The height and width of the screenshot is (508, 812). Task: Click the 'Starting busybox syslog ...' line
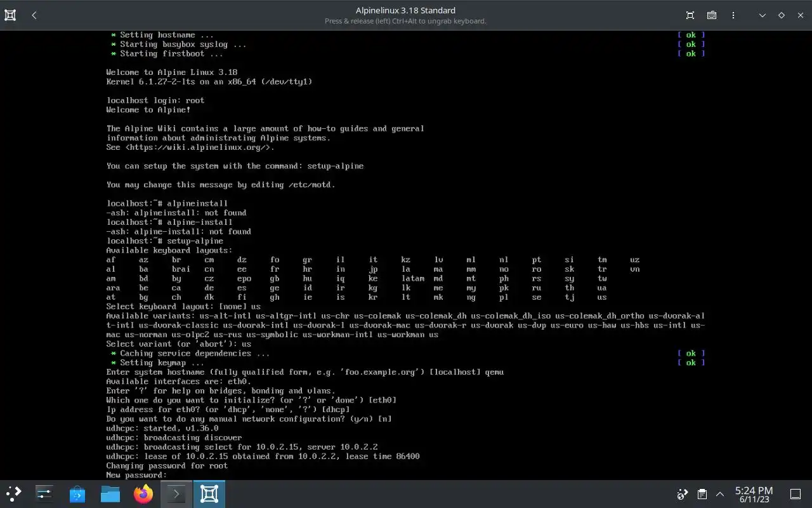click(x=179, y=44)
